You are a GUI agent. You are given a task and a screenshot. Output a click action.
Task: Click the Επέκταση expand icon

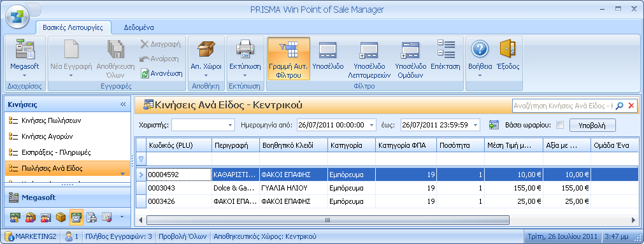click(x=446, y=48)
